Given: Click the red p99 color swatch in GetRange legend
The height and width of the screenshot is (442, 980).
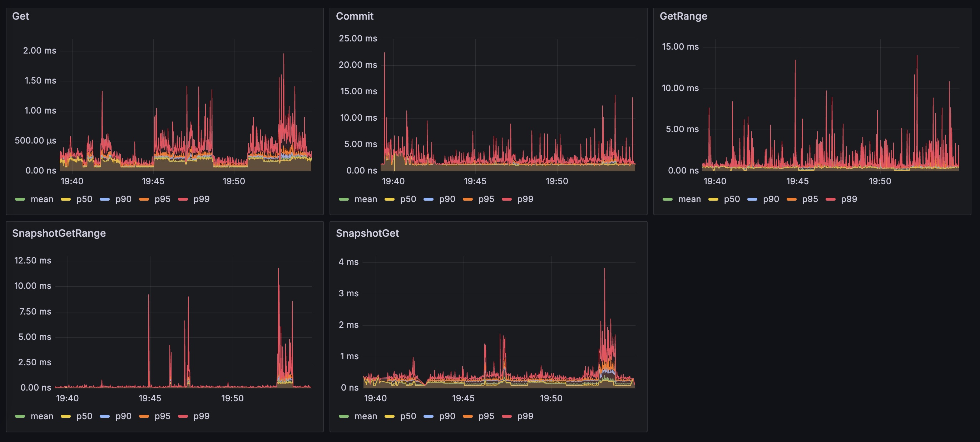Looking at the screenshot, I should point(831,199).
